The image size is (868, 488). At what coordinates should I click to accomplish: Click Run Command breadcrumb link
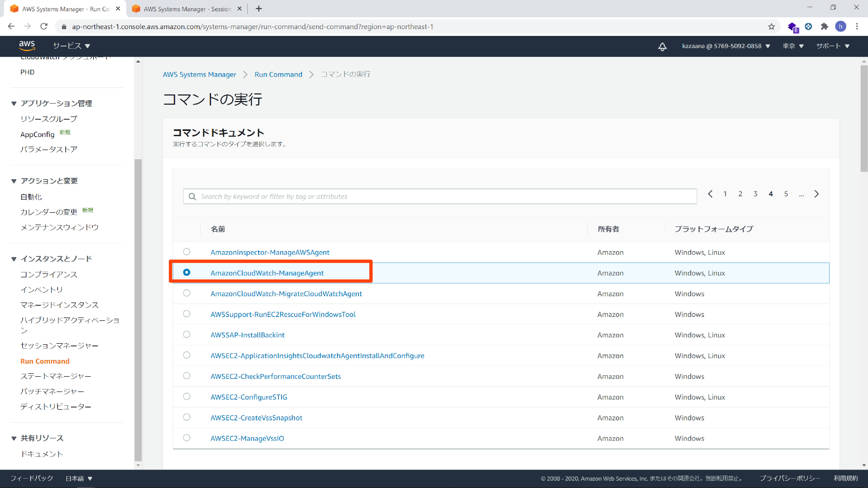point(278,75)
